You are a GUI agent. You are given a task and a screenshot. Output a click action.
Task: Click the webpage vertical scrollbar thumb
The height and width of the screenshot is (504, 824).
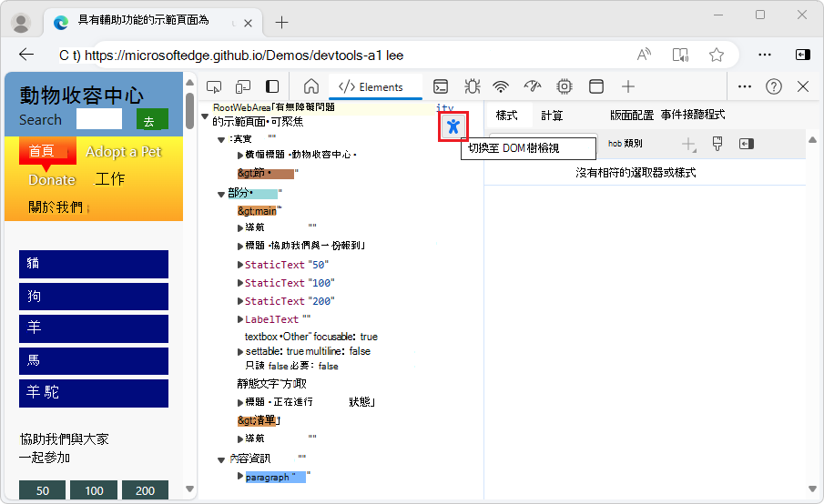(189, 111)
